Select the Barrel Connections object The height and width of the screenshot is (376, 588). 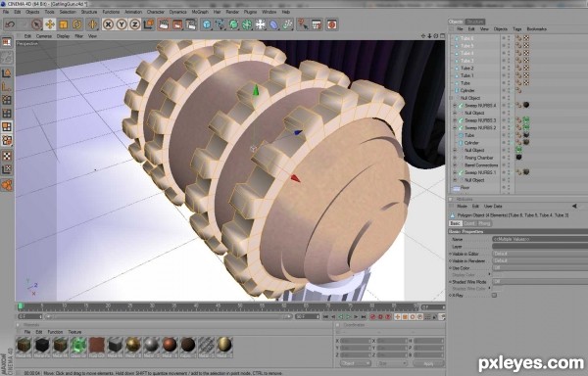tap(481, 165)
